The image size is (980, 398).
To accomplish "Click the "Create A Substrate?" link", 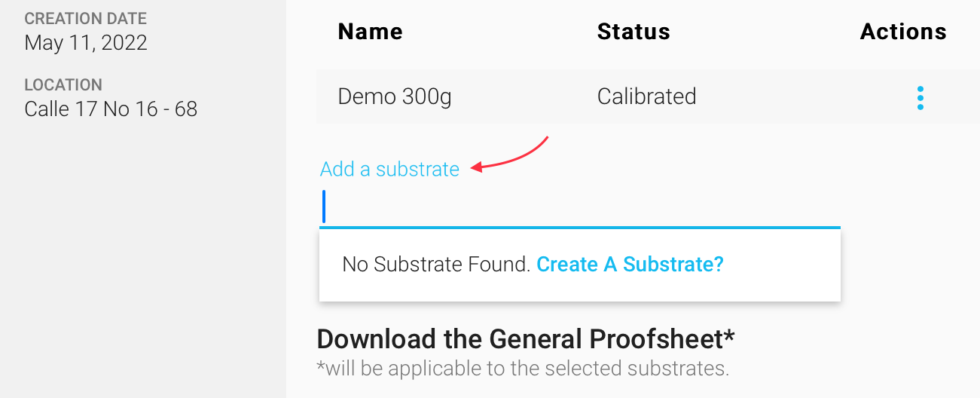I will click(630, 265).
